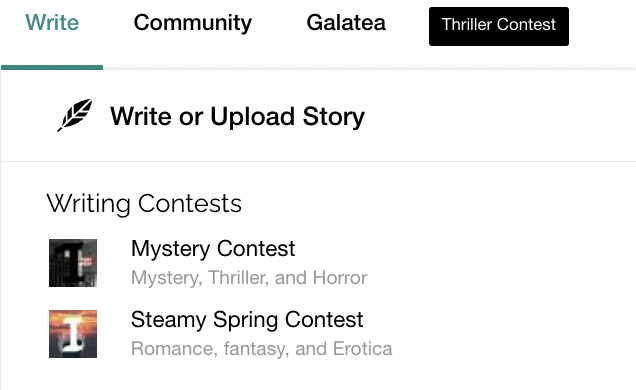This screenshot has height=390, width=636.
Task: Click the Romance, fantasy, and Erotica subtitle
Action: 262,349
